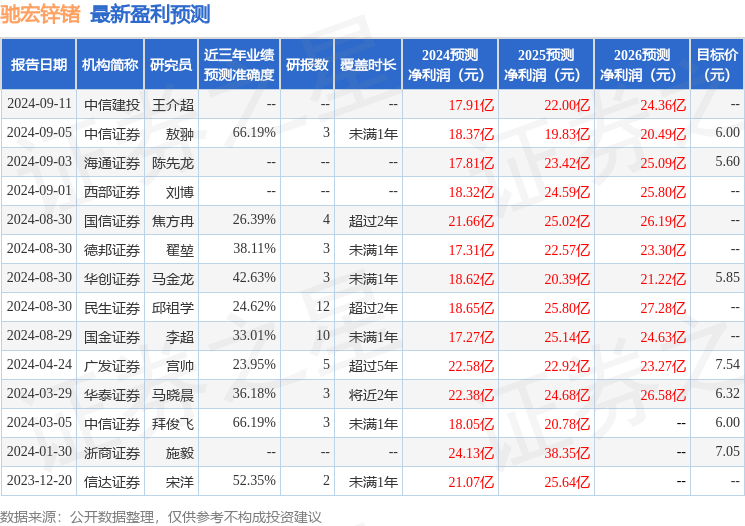Click target price 7.54

click(727, 364)
